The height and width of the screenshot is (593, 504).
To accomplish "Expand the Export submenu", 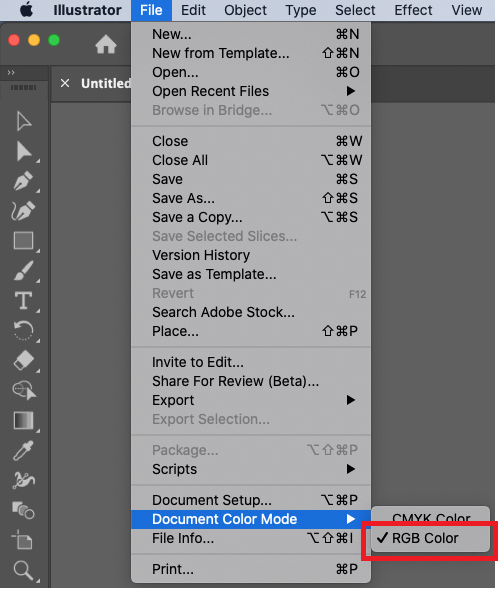I will pyautogui.click(x=251, y=400).
